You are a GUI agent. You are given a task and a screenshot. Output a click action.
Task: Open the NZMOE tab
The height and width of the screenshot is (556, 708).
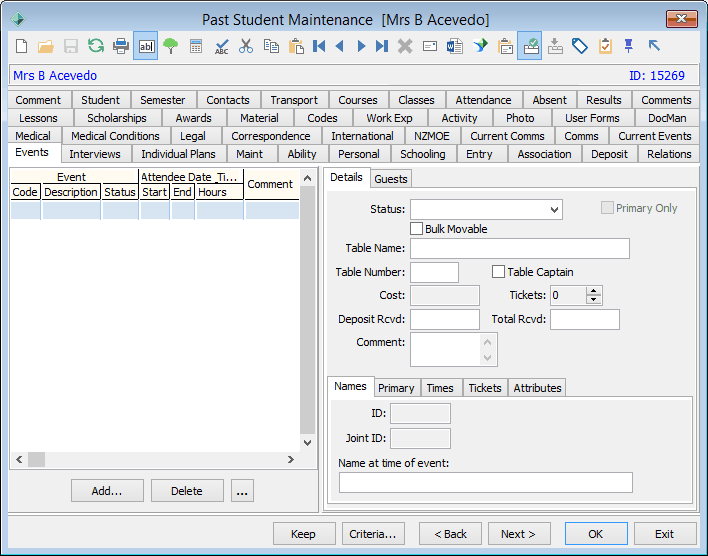click(432, 136)
